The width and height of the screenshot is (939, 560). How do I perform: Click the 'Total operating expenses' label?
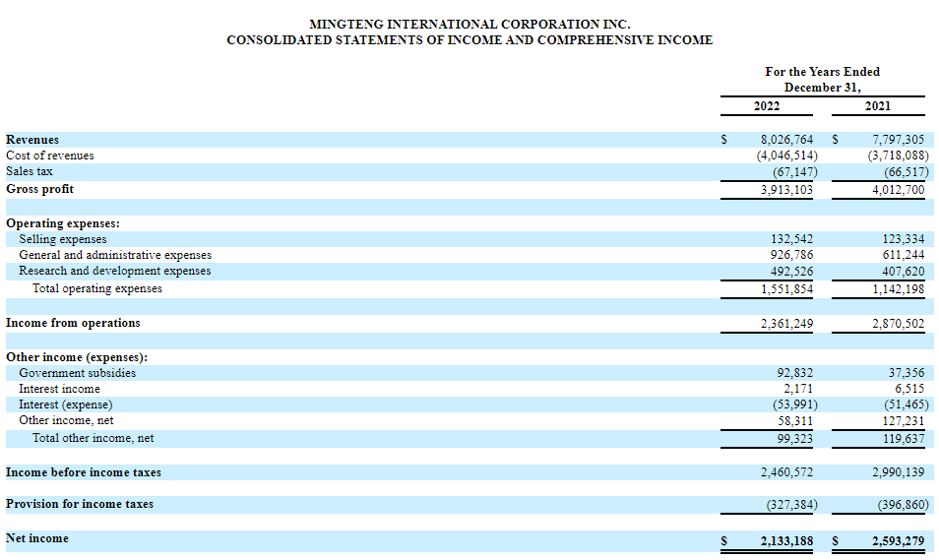pos(97,288)
